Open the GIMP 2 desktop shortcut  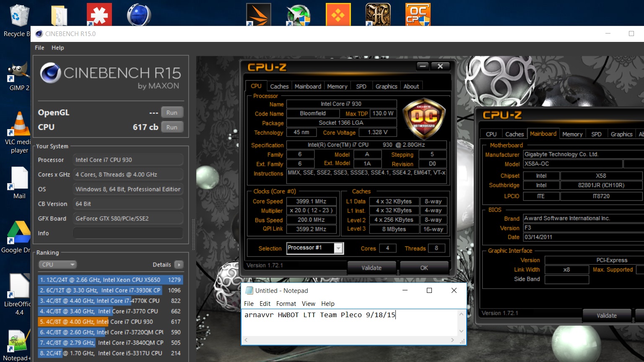18,76
